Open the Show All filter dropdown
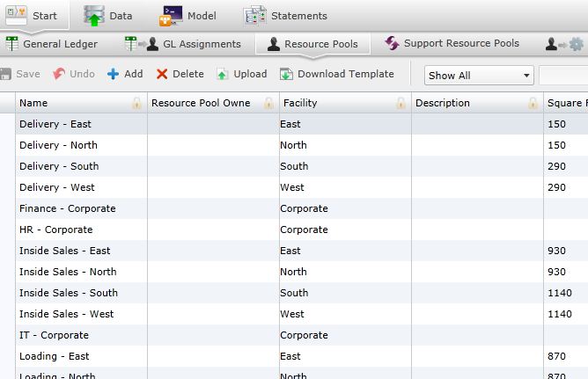Screen dimensions: 588x379 point(479,76)
